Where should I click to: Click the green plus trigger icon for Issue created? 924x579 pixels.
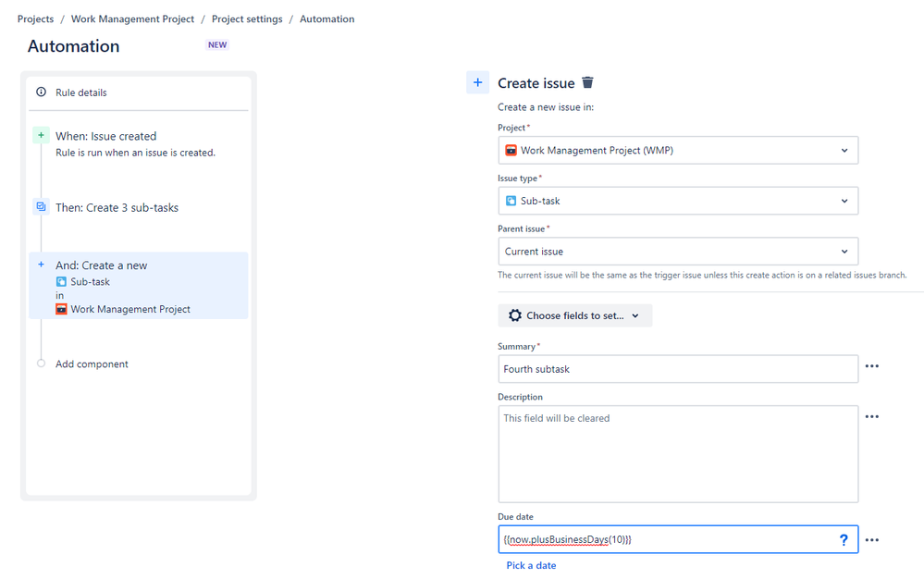42,135
